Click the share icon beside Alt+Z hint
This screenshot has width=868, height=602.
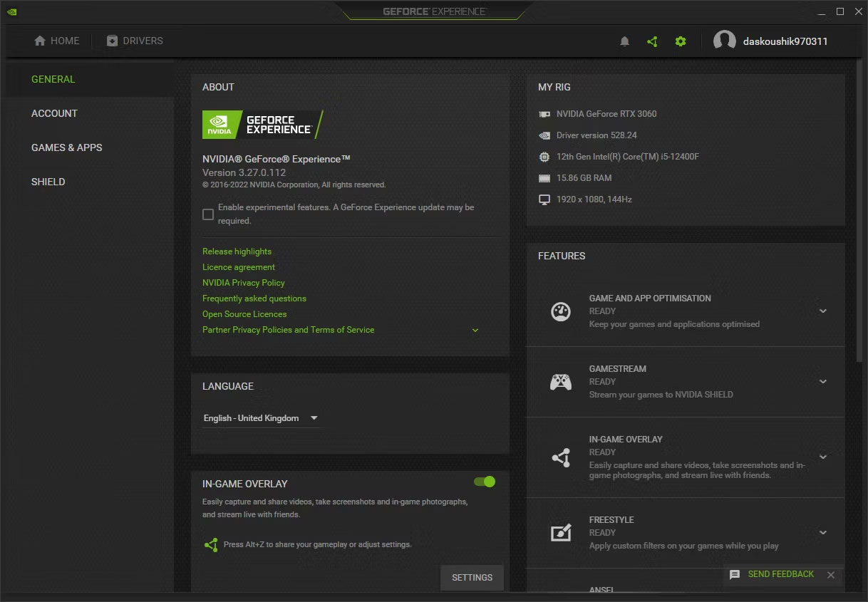(x=210, y=545)
